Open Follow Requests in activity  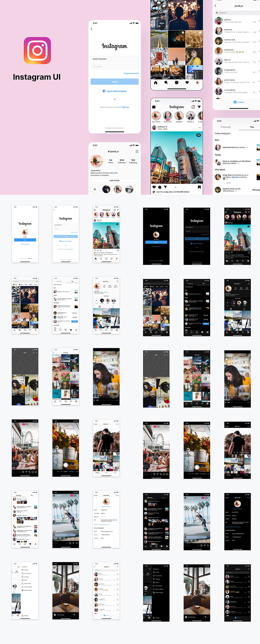[x=222, y=134]
